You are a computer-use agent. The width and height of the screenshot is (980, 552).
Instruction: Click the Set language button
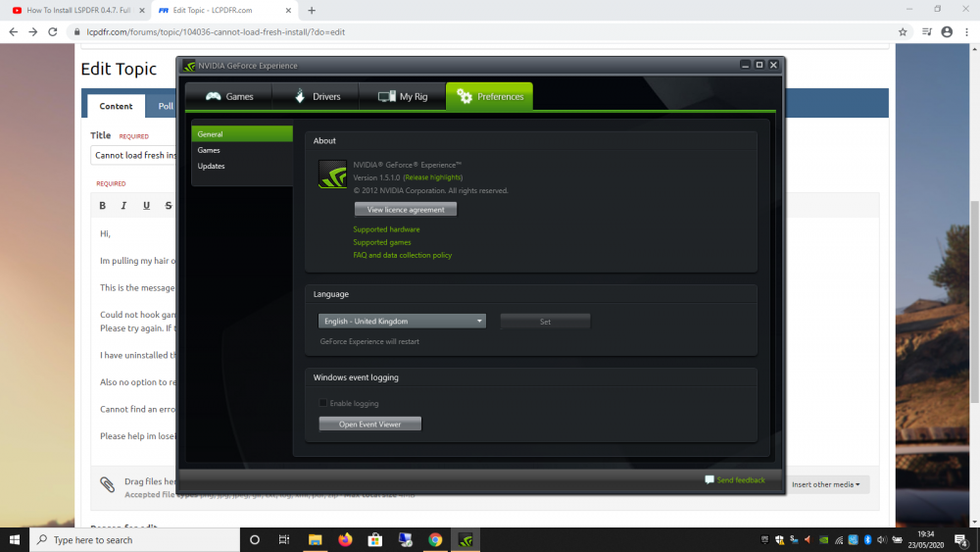(x=545, y=322)
